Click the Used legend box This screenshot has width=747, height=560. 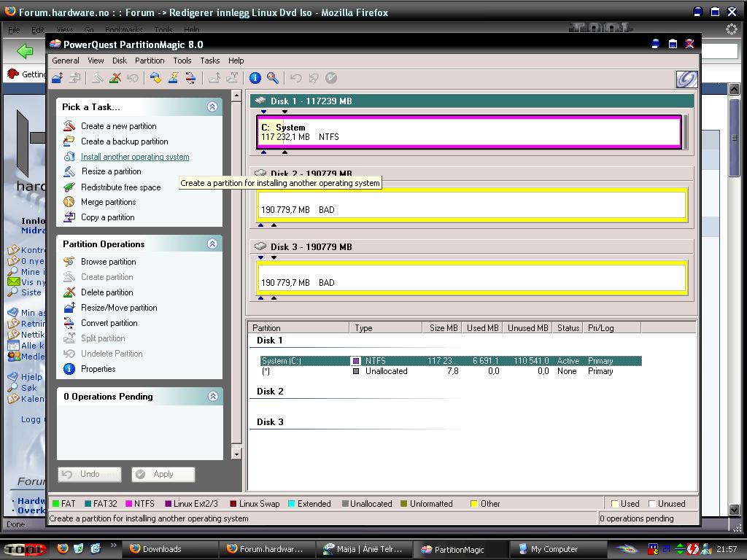[614, 504]
